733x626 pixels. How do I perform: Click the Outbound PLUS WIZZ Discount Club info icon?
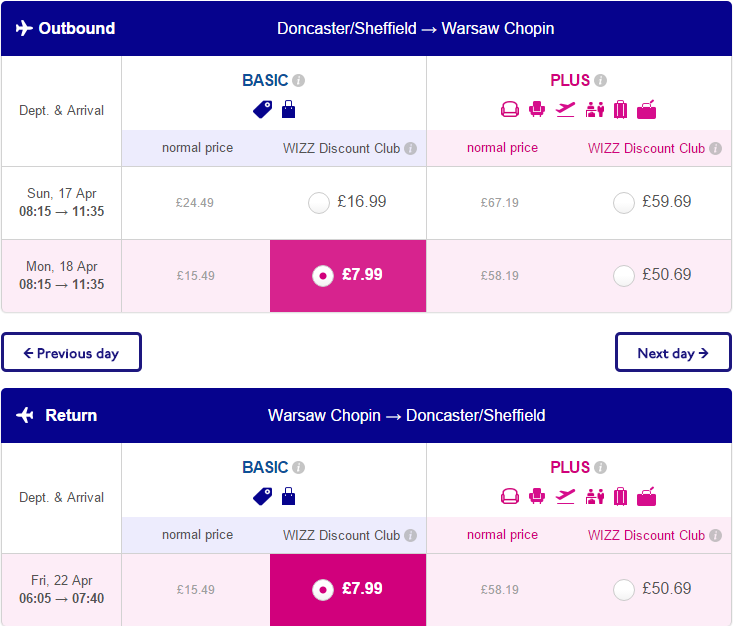point(715,149)
